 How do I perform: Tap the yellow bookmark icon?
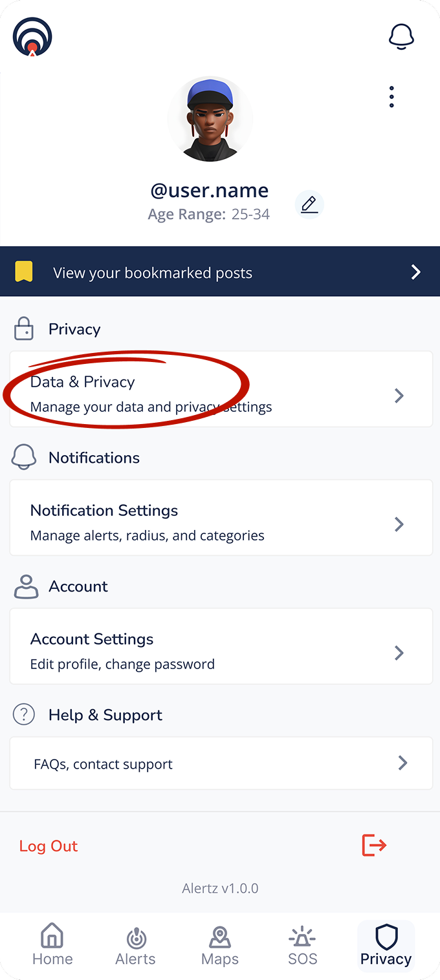tap(24, 272)
